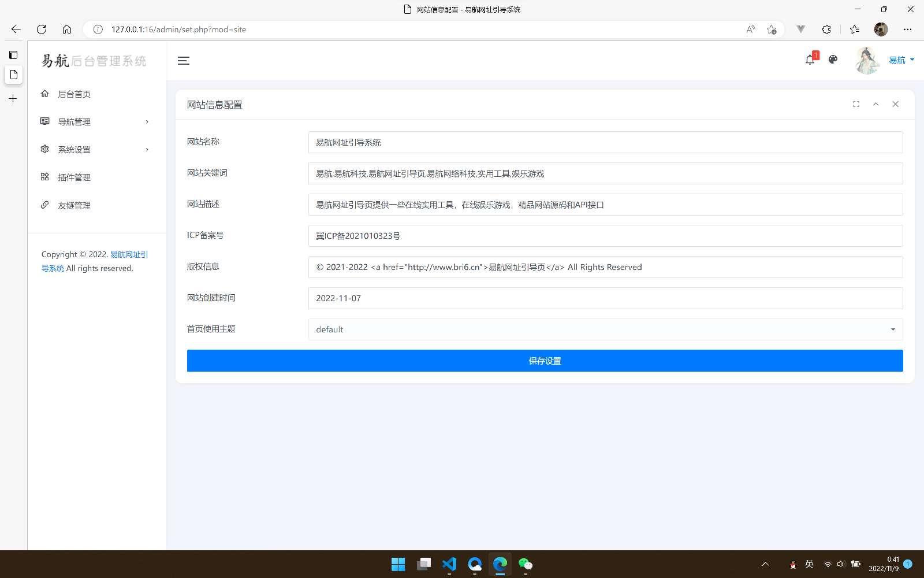
Task: Open the 易航 user dropdown
Action: click(x=901, y=60)
